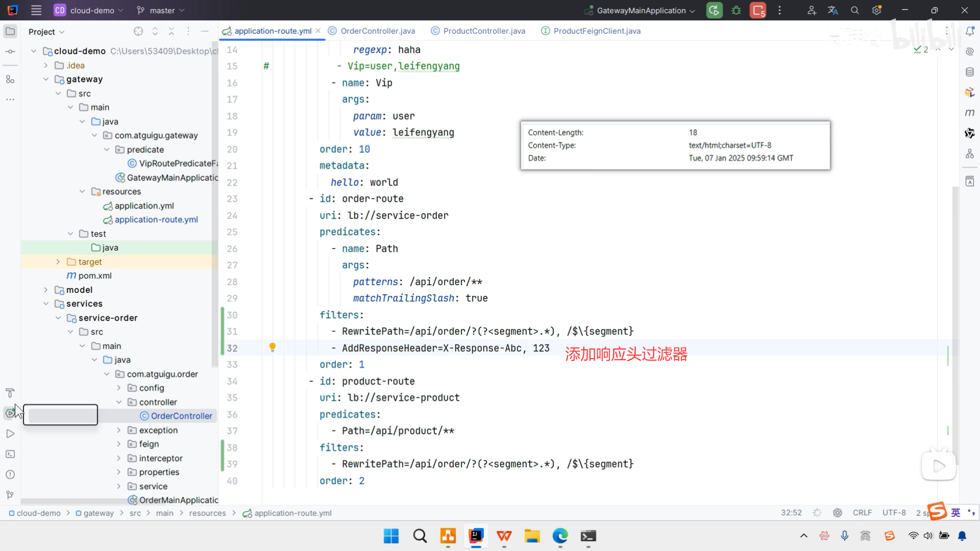
Task: Click the Debug bug icon in toolbar
Action: tap(736, 10)
